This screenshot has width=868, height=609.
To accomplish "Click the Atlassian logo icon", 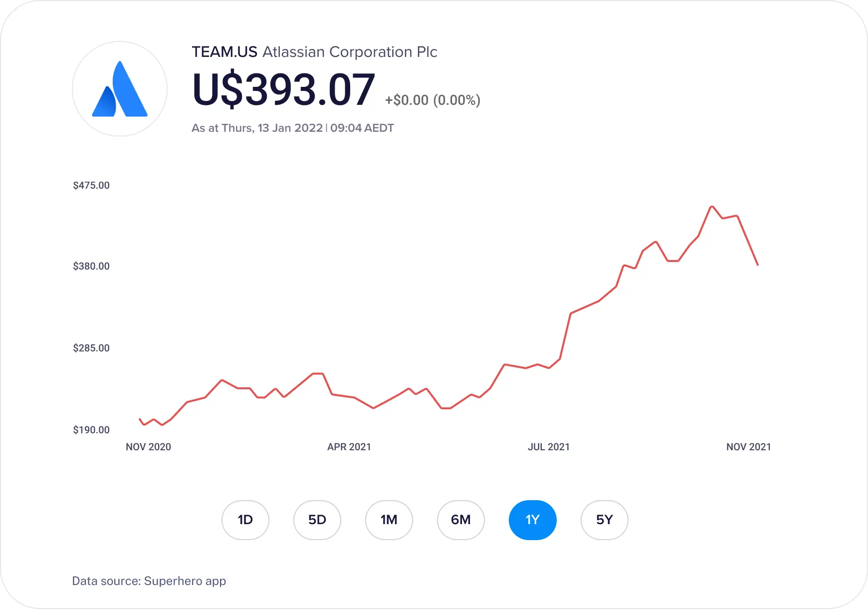I will [120, 89].
